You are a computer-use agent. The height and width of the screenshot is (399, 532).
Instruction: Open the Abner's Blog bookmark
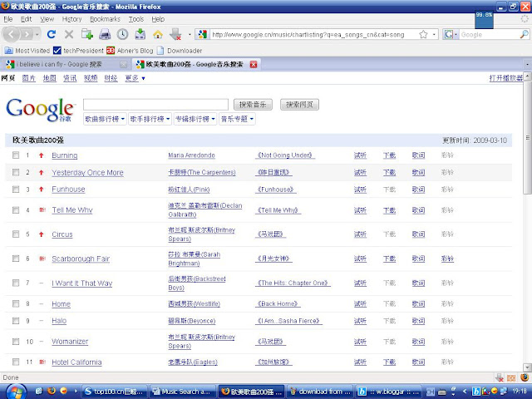(x=130, y=51)
